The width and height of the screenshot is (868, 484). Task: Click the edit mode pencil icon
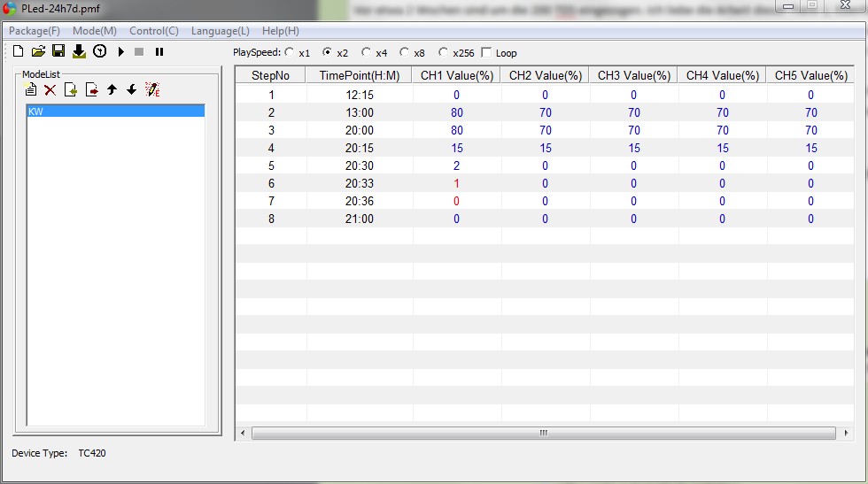152,89
